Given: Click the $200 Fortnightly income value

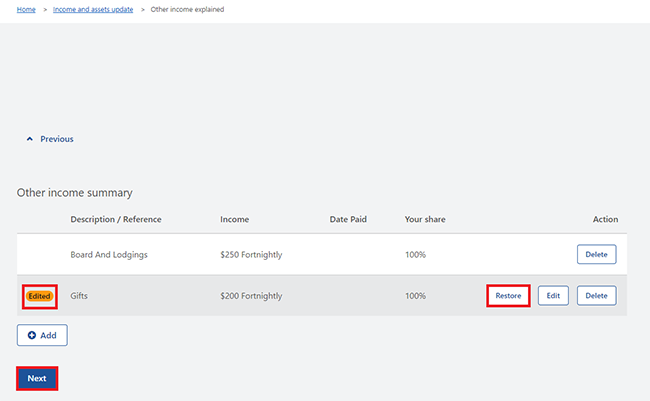Looking at the screenshot, I should [x=251, y=296].
